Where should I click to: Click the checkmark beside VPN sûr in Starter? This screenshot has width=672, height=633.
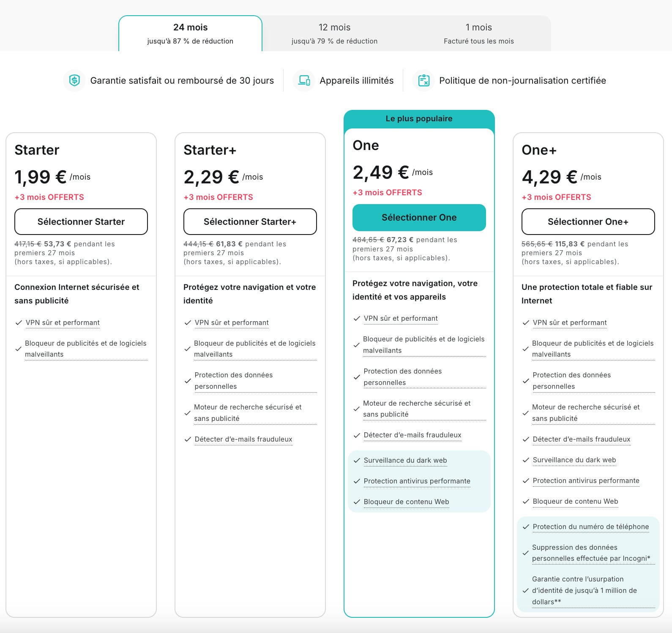coord(18,322)
